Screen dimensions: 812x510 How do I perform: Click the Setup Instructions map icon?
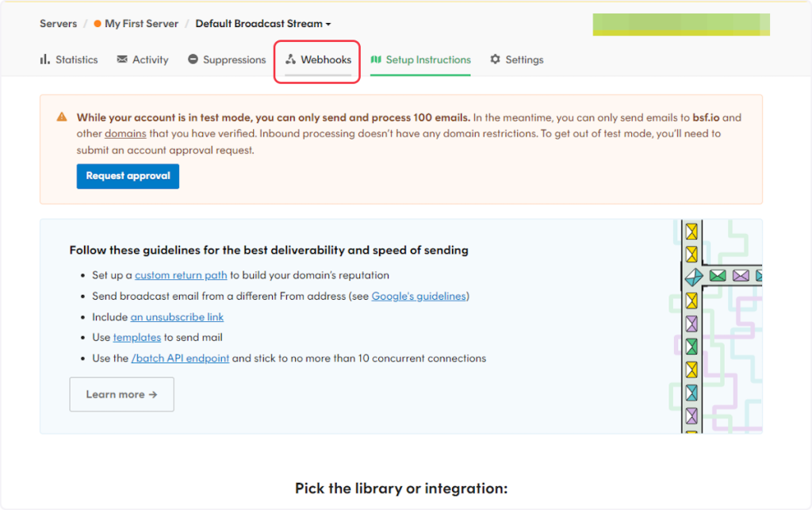click(x=376, y=59)
